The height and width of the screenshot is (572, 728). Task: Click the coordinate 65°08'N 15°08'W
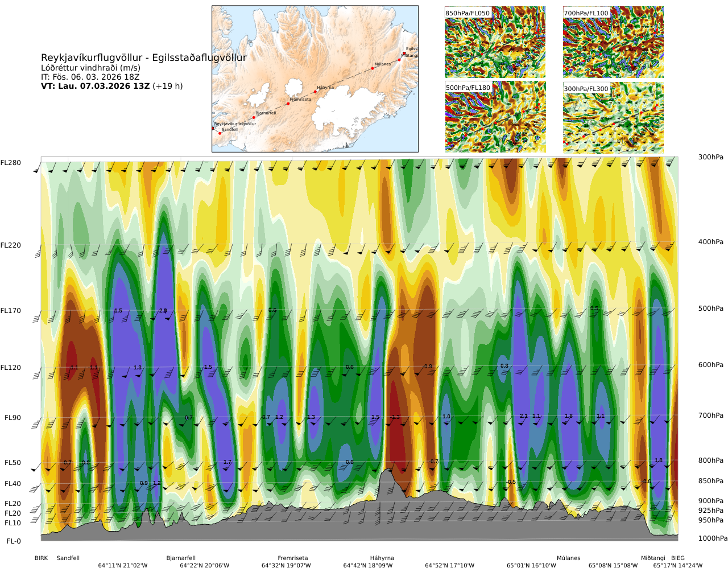(613, 566)
